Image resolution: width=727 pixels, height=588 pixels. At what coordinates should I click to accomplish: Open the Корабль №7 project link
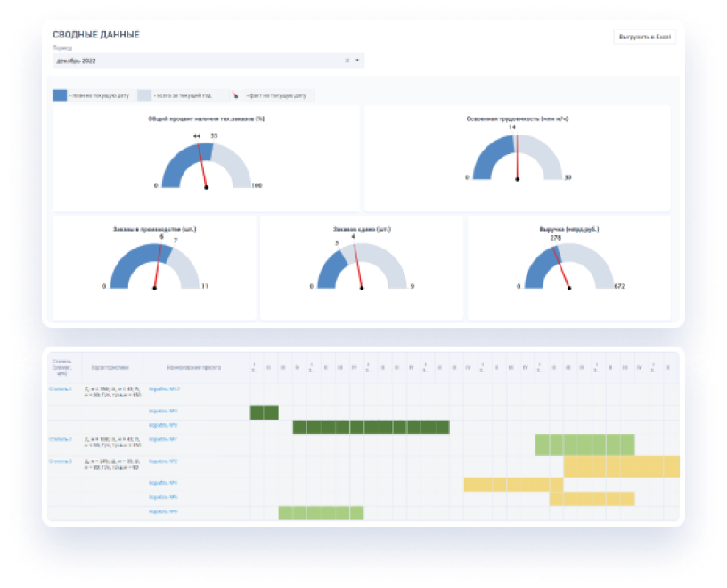[x=163, y=439]
